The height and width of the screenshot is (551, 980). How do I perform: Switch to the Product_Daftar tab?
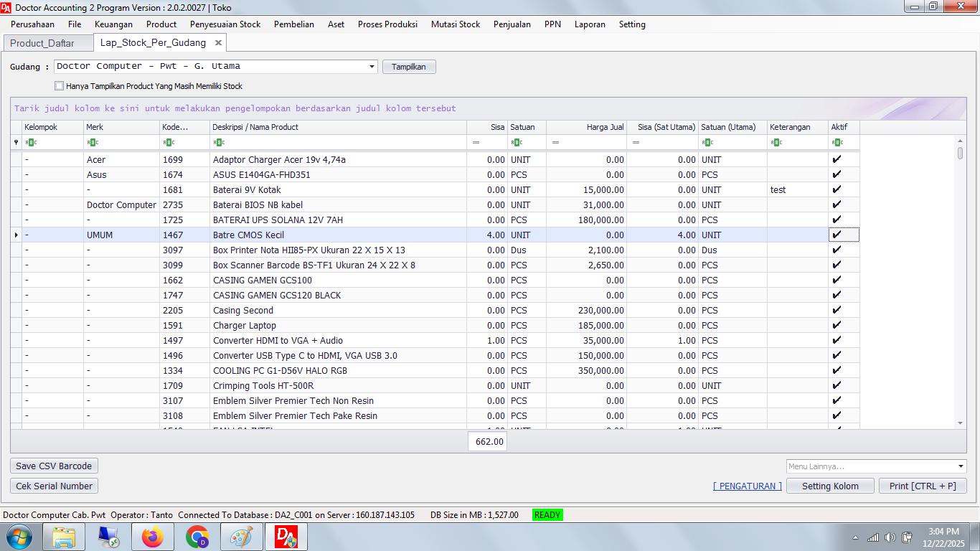pos(42,43)
